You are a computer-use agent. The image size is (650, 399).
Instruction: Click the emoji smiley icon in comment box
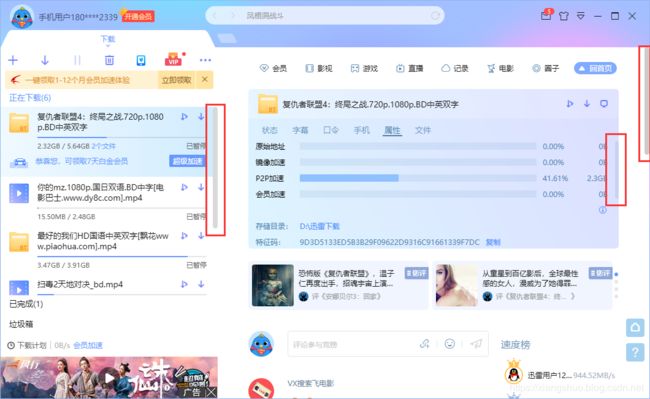[x=450, y=343]
